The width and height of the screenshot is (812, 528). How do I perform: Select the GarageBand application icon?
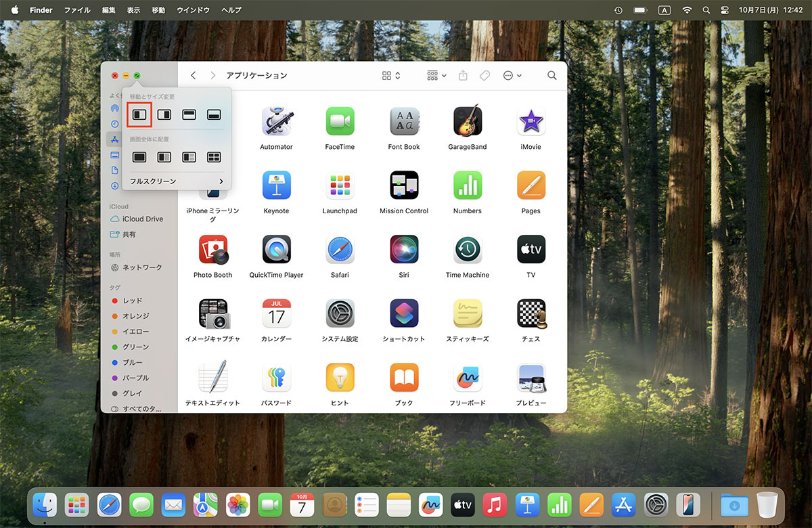click(468, 121)
